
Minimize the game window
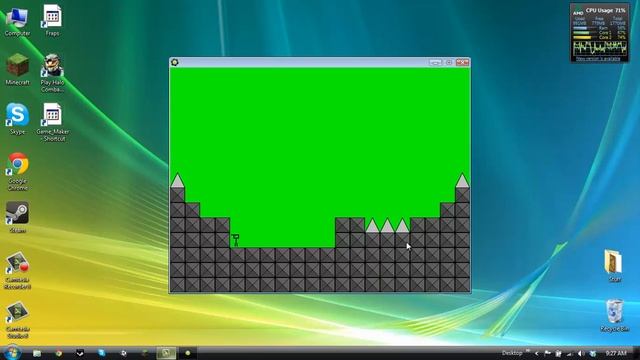coord(436,62)
